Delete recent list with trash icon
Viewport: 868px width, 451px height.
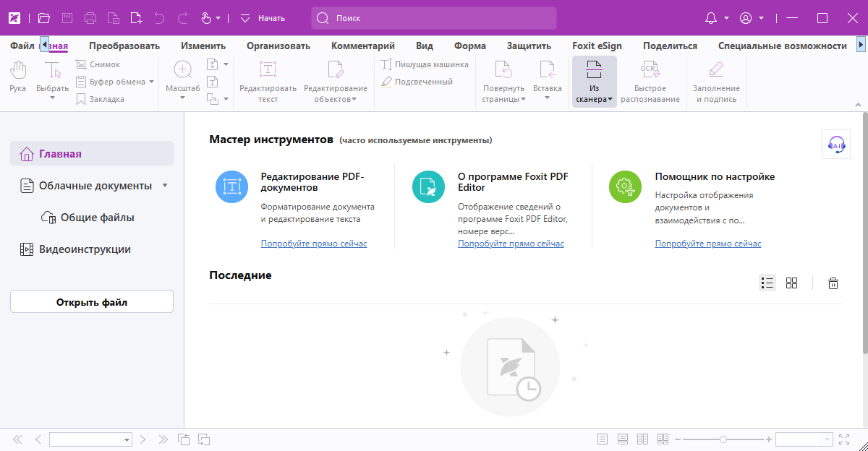coord(833,283)
